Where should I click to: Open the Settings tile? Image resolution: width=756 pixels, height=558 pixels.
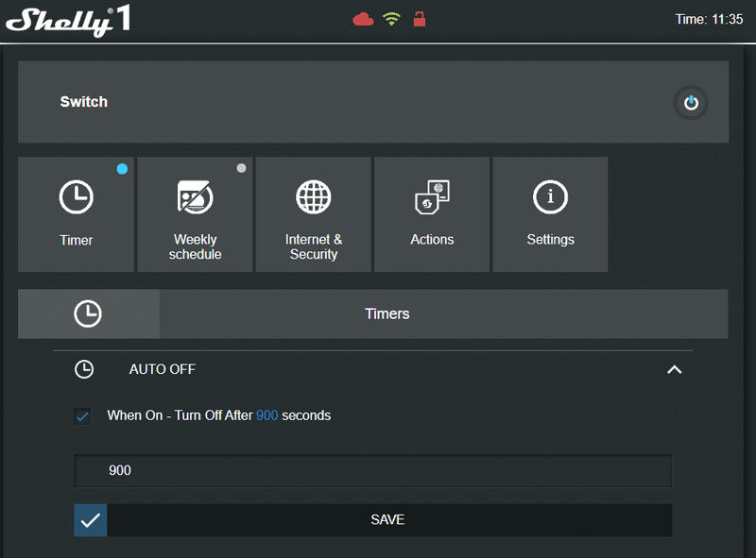pyautogui.click(x=550, y=214)
